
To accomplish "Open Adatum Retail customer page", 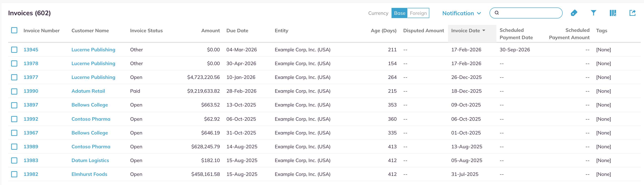I will point(88,91).
